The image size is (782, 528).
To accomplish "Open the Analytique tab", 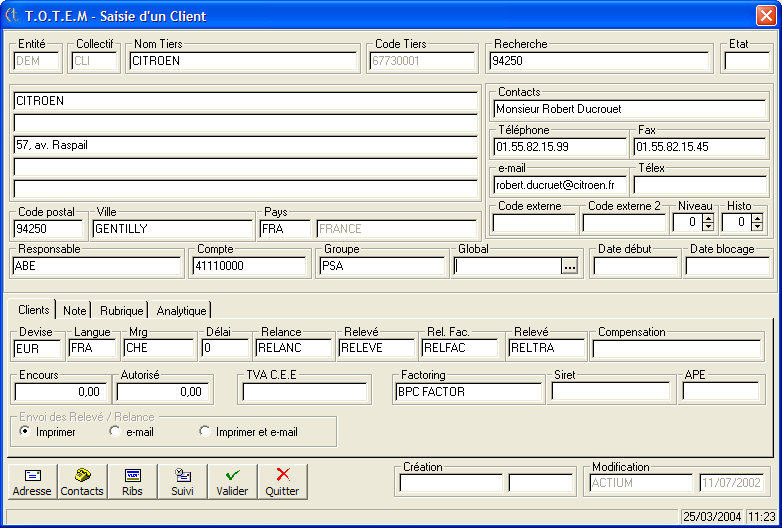I will (181, 311).
